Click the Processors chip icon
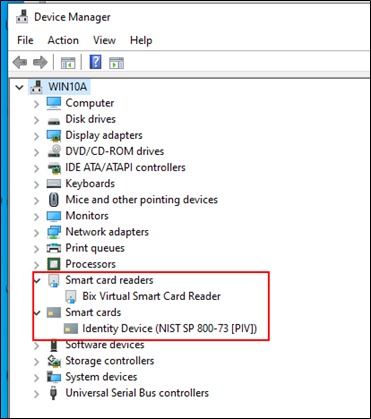This screenshot has width=371, height=419. point(54,264)
